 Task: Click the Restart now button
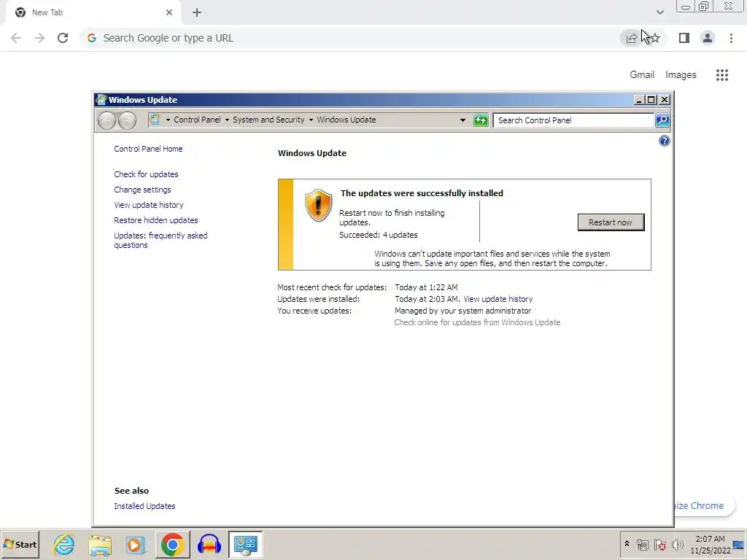[x=611, y=222]
